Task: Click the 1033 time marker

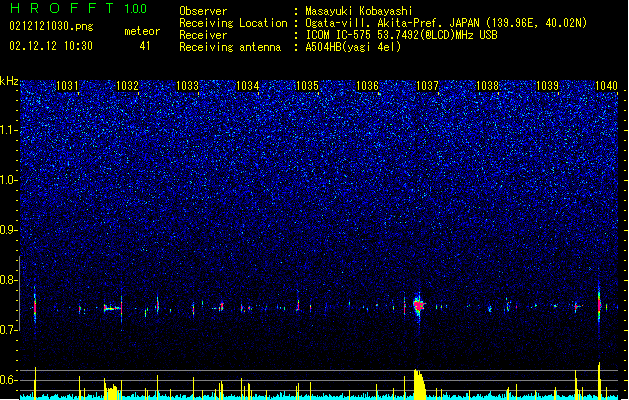Action: 187,86
